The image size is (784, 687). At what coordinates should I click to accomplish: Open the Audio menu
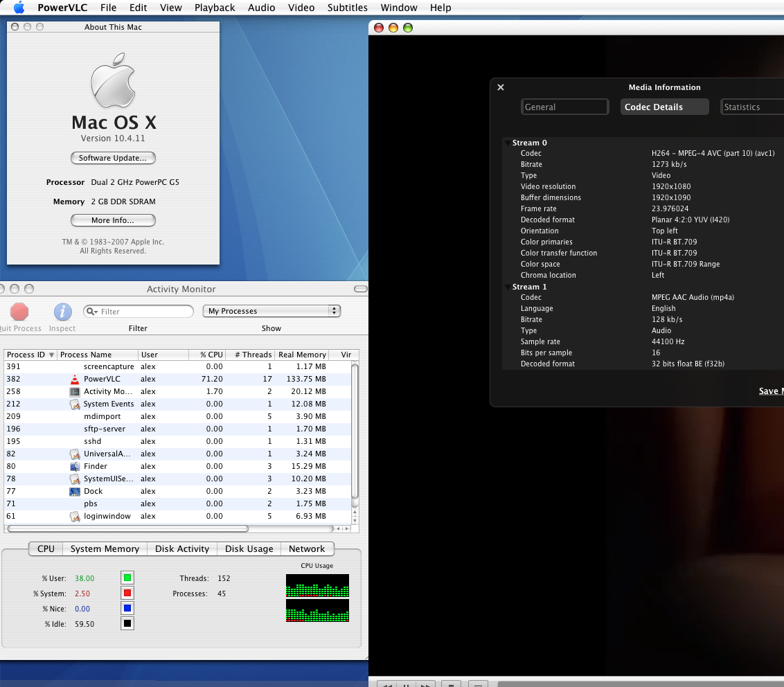tap(262, 8)
